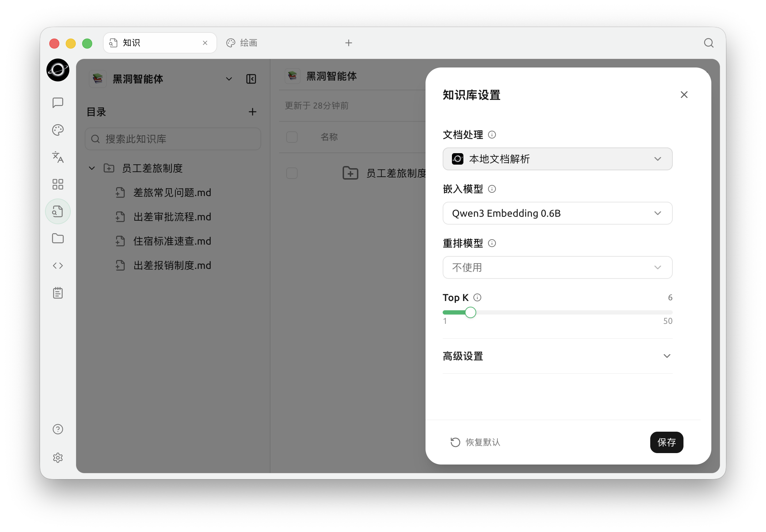Open the files folder sidebar icon

pyautogui.click(x=58, y=239)
